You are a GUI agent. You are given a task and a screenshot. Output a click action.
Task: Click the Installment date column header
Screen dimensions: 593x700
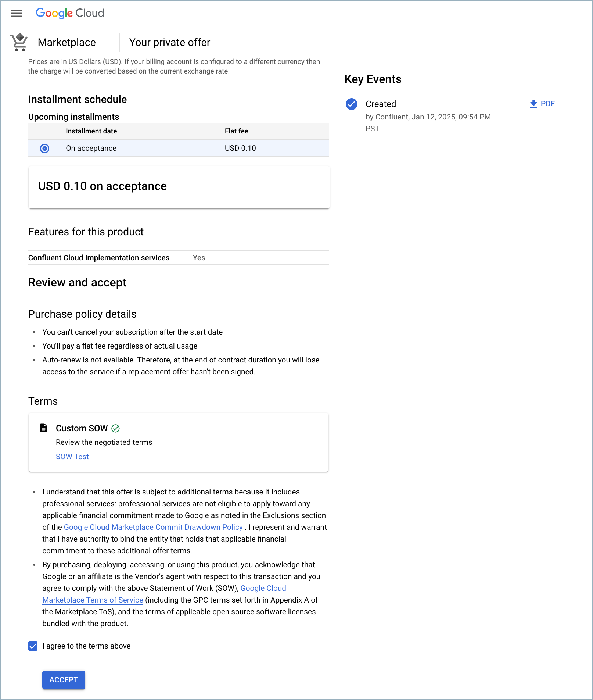pos(91,131)
